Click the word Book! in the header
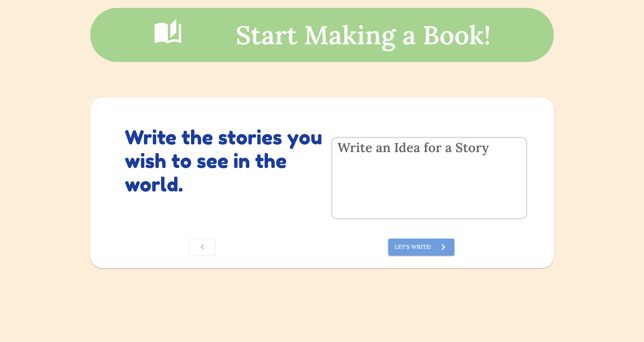 coord(456,35)
